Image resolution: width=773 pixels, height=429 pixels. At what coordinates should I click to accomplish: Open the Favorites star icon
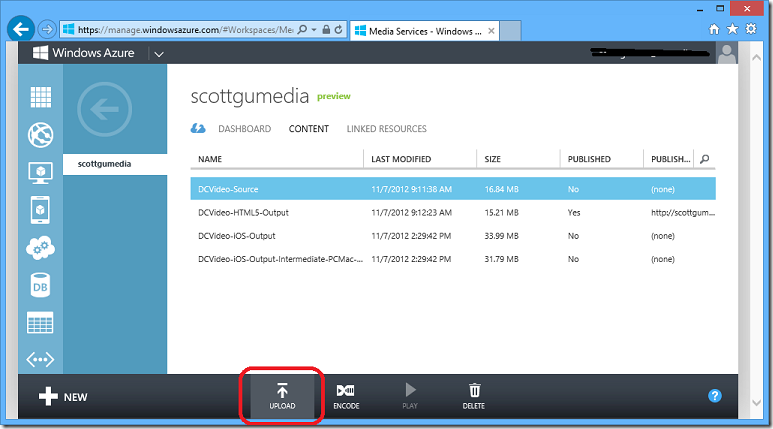pos(733,29)
